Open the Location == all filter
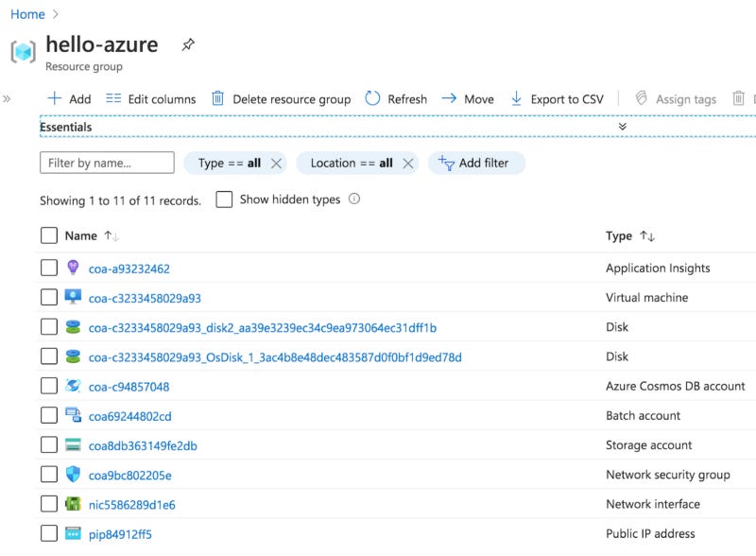Screen dimensions: 756x556 (352, 164)
